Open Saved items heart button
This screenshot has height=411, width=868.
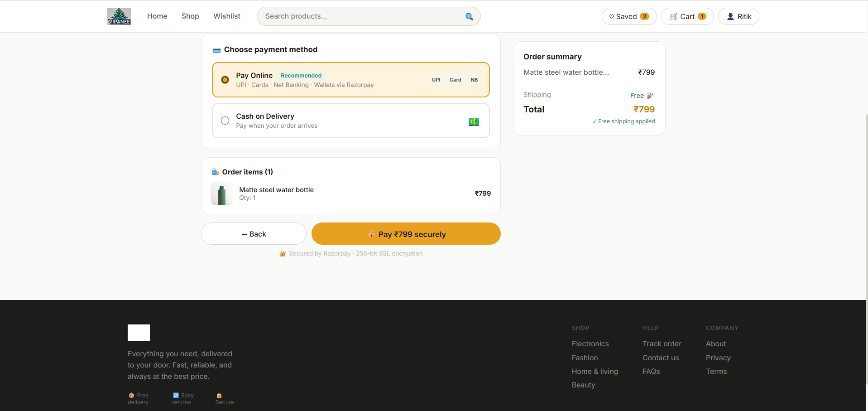pos(629,16)
